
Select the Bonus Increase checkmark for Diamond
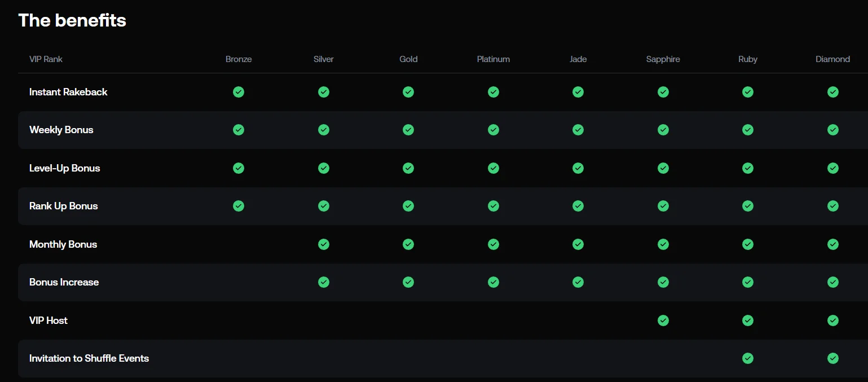(833, 282)
